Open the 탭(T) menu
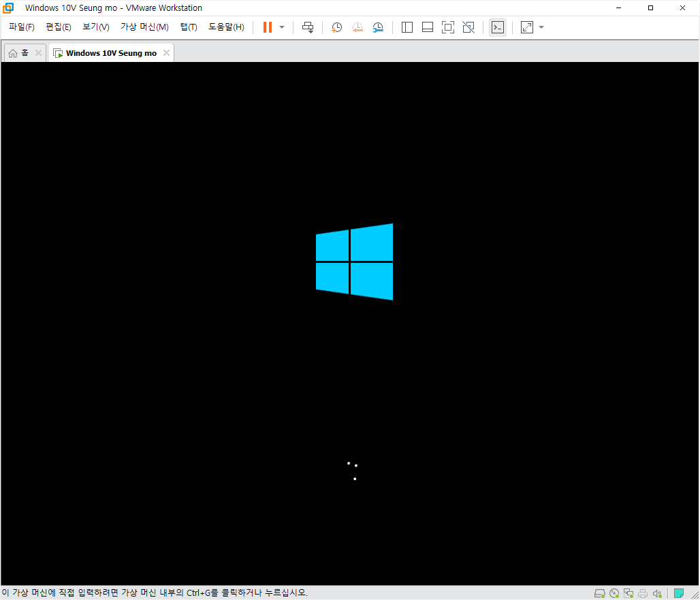This screenshot has width=700, height=600. (189, 27)
